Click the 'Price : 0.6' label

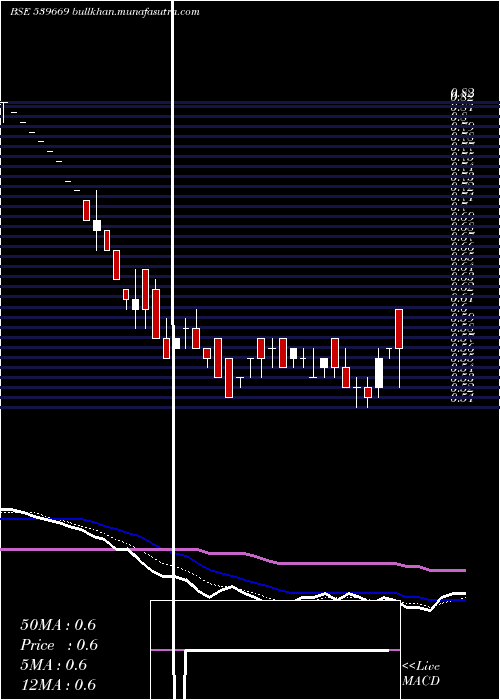(x=58, y=645)
